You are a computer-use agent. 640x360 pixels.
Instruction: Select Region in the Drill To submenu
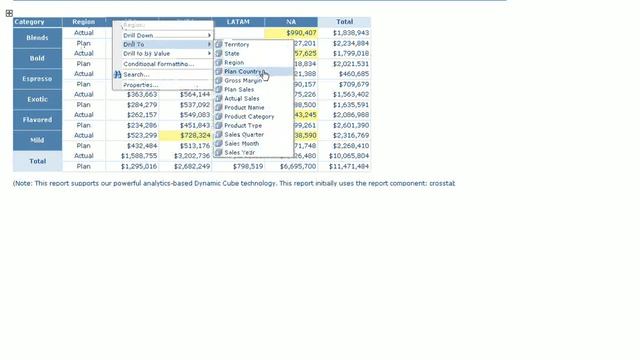253,62
